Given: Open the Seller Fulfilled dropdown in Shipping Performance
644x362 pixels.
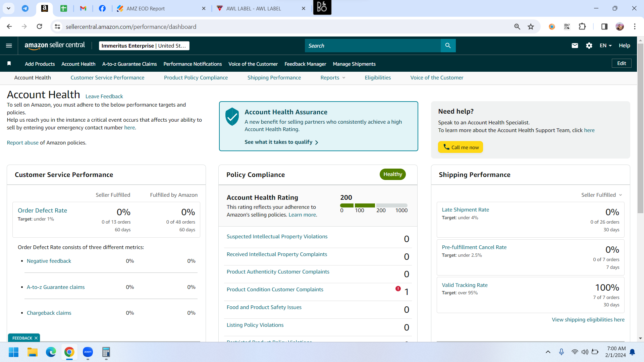Looking at the screenshot, I should point(602,195).
